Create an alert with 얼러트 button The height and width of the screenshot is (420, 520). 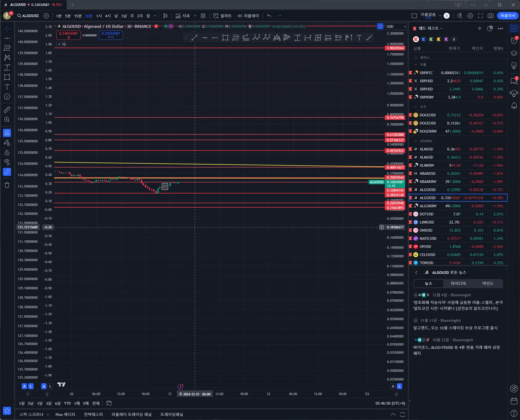[222, 16]
